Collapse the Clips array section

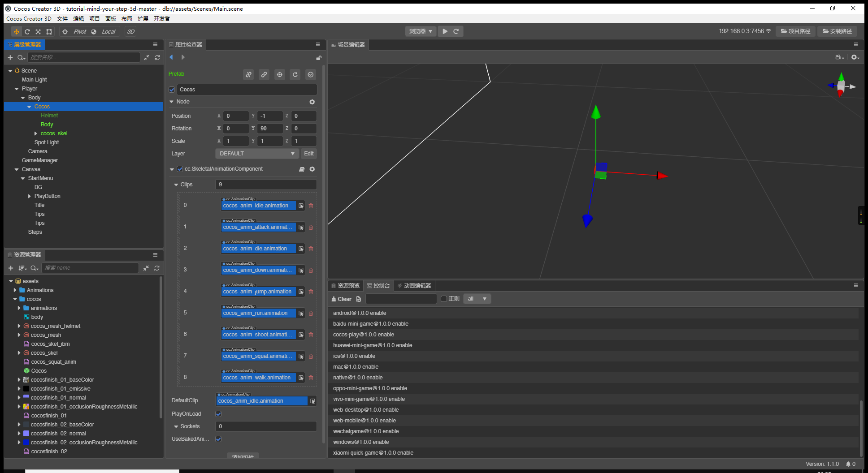[x=176, y=185]
